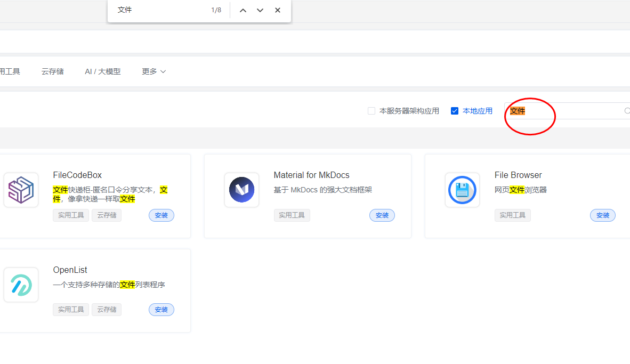The image size is (630, 364).
Task: Click 实用工具 tag on File Browser card
Action: 513,215
